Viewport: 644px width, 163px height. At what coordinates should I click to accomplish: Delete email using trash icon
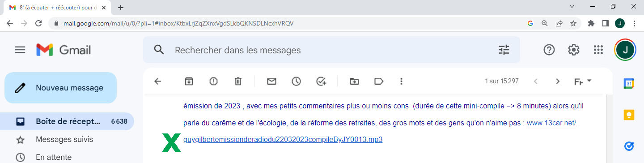click(x=238, y=81)
